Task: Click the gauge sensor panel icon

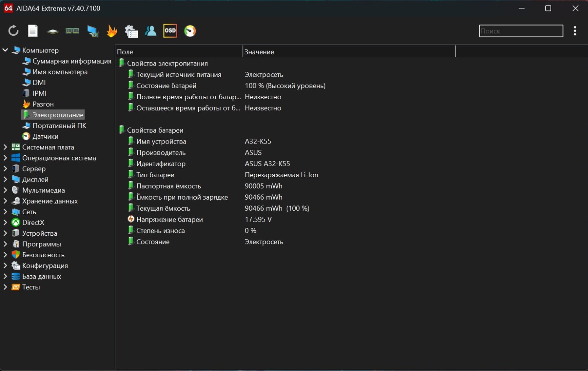Action: coord(190,31)
